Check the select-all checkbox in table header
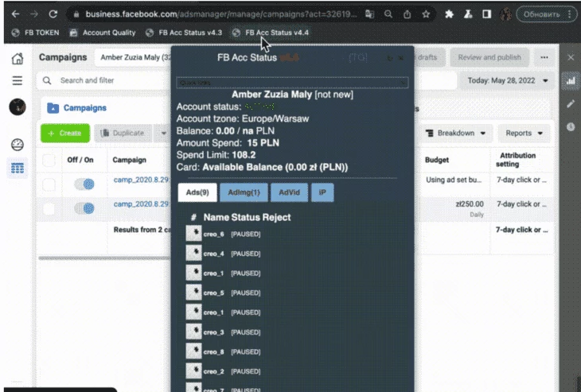The width and height of the screenshot is (581, 392). [49, 161]
